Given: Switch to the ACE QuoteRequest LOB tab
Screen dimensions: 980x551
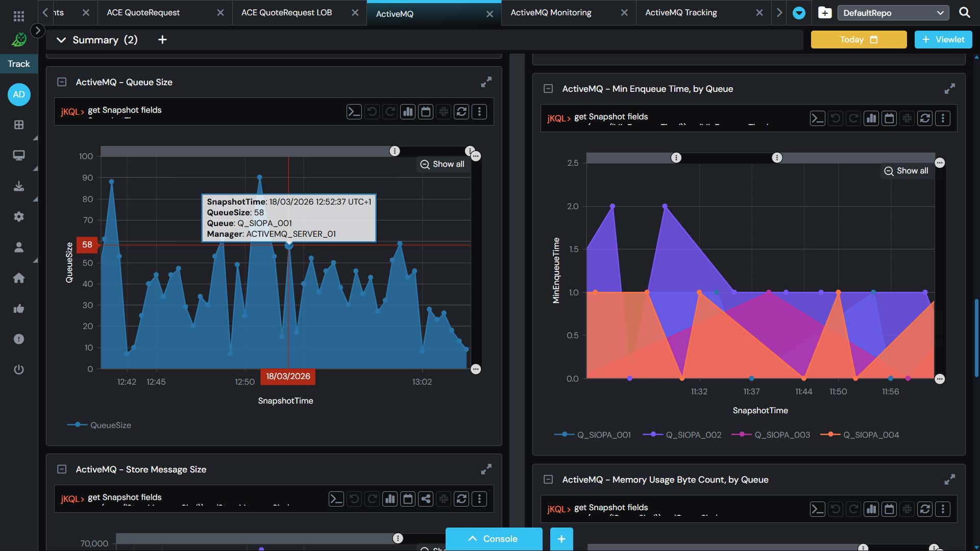Looking at the screenshot, I should point(287,12).
